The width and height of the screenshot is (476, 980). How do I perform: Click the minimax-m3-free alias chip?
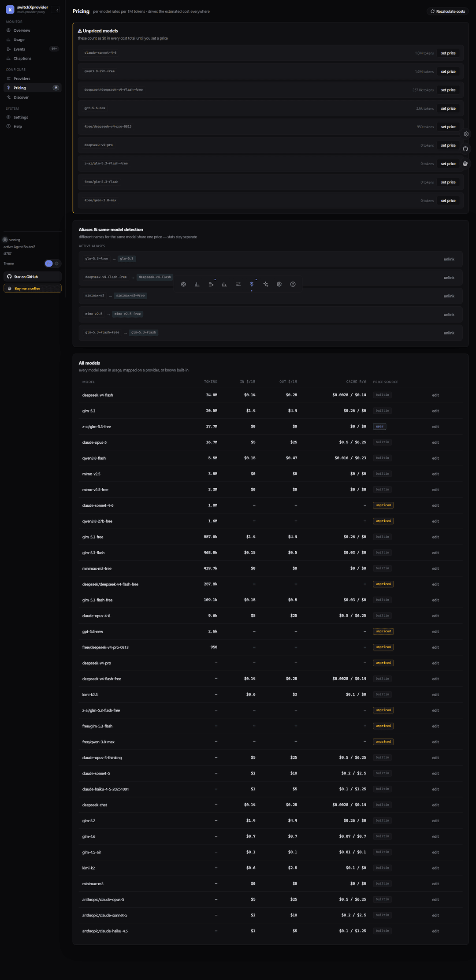coord(130,296)
